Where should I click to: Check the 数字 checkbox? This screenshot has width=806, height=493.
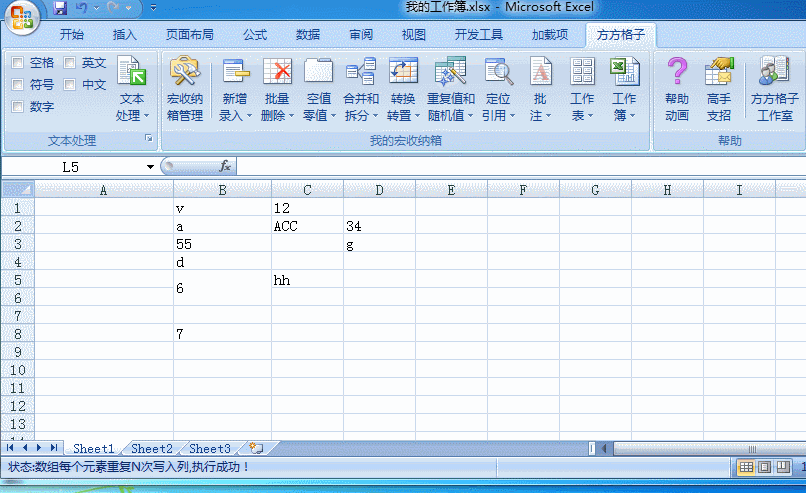click(x=18, y=107)
